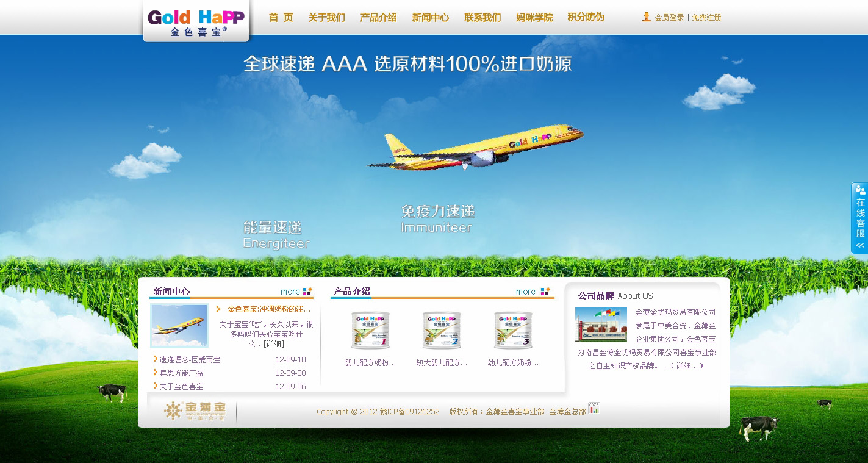868x463 pixels.
Task: Open the 在线客服 online service side tab
Action: click(859, 218)
